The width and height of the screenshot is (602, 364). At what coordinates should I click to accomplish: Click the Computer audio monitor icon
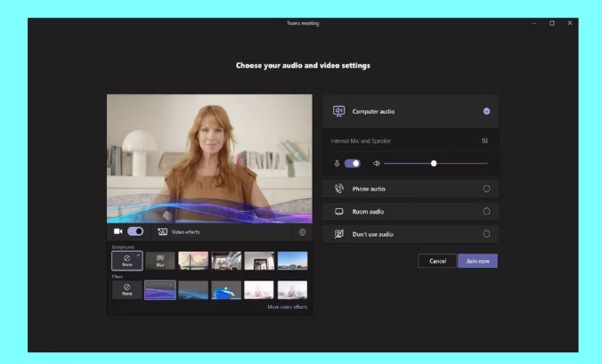338,111
